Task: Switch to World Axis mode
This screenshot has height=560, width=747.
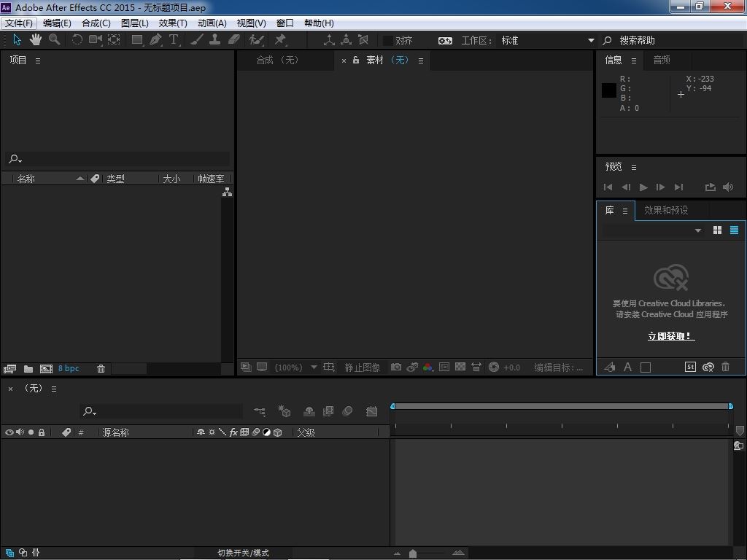Action: point(347,40)
